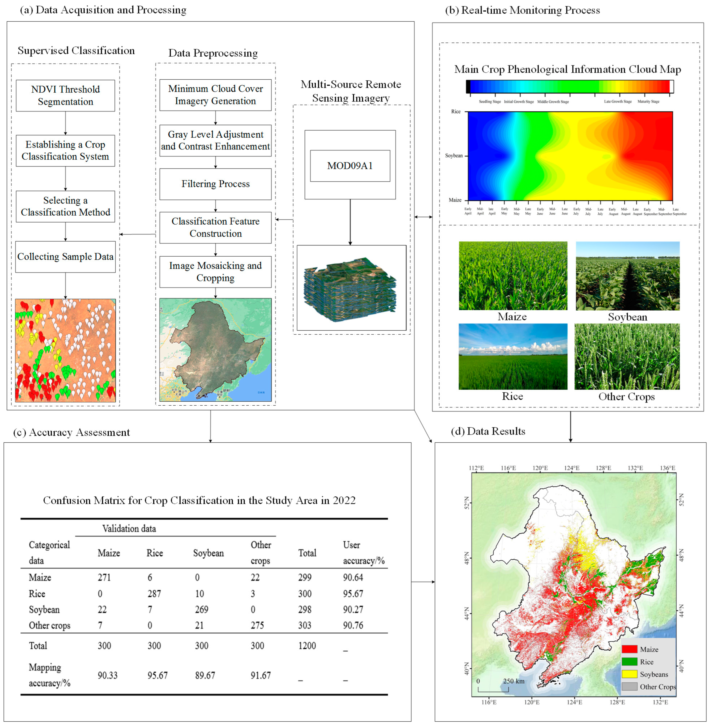
Task: Click the Other Crops wheat photo
Action: click(x=627, y=356)
